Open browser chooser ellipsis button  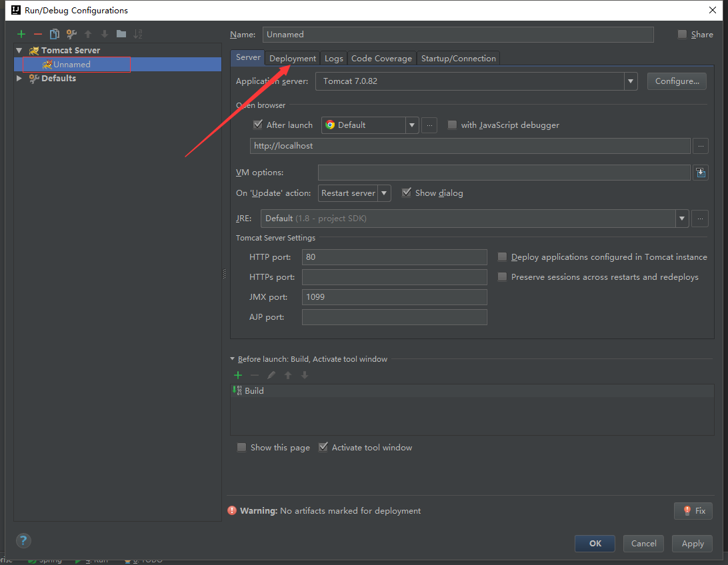pos(429,125)
